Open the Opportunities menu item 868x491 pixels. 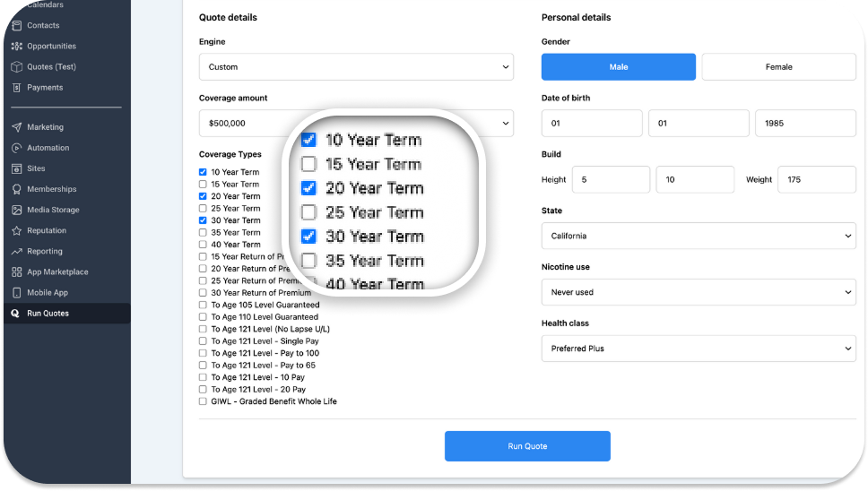[66, 46]
